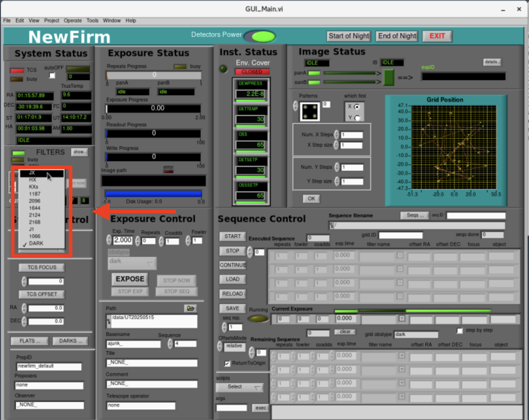Toggle the Detectors Power green switch
This screenshot has height=420, width=529.
point(261,36)
